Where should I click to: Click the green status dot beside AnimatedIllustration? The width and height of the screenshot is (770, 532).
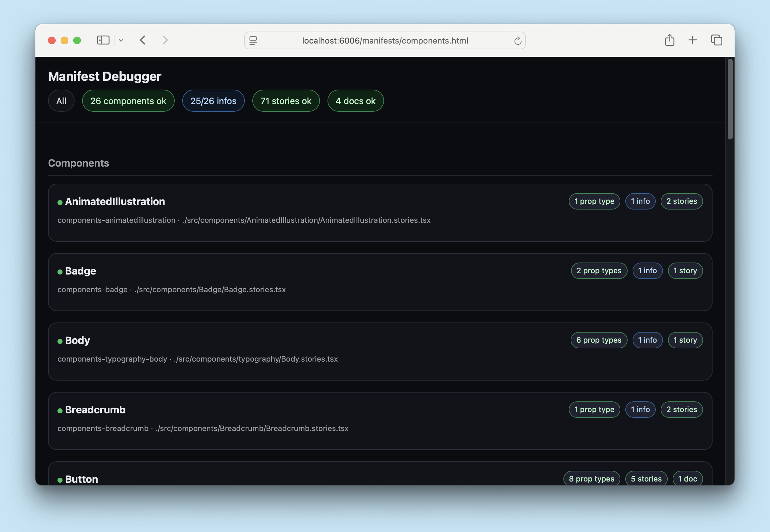click(x=60, y=202)
